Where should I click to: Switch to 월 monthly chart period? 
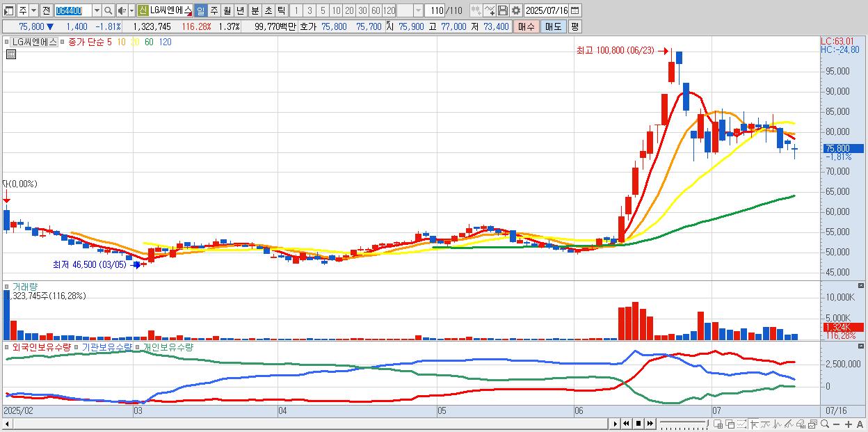[227, 10]
